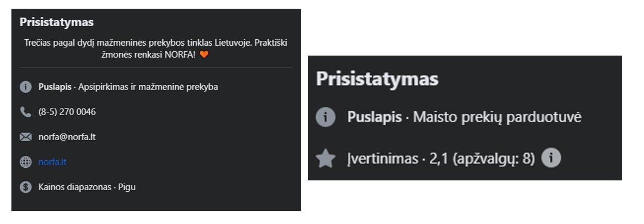Screen dimensions: 644x224
Task: Click the bold Puslapis label in right panel
Action: (x=375, y=117)
